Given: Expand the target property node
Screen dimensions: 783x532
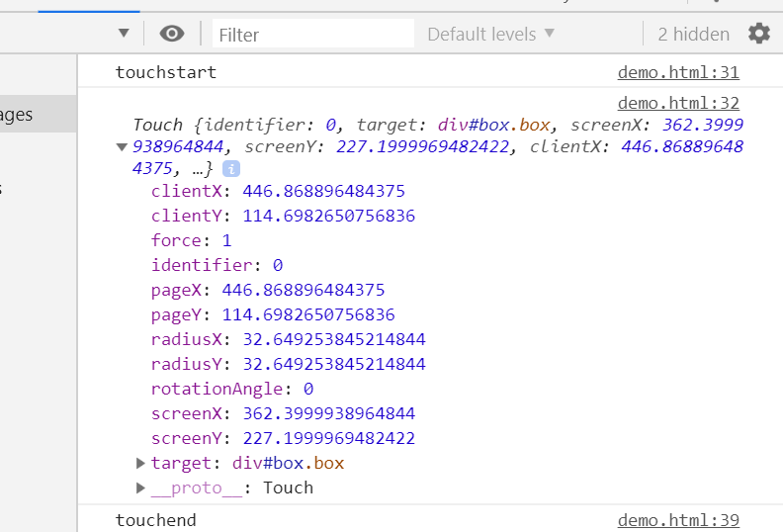Looking at the screenshot, I should pos(140,463).
